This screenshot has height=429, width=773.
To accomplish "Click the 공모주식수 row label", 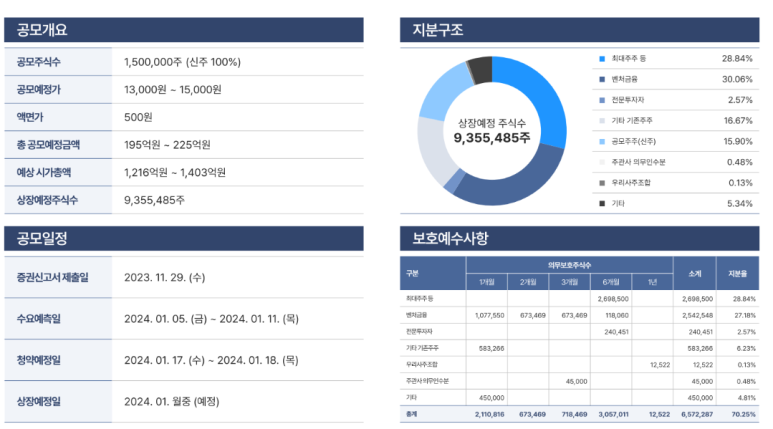I will [38, 62].
